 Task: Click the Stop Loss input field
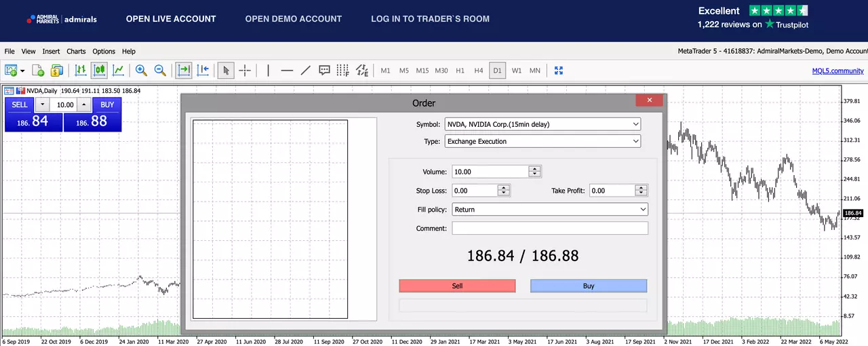coord(475,191)
